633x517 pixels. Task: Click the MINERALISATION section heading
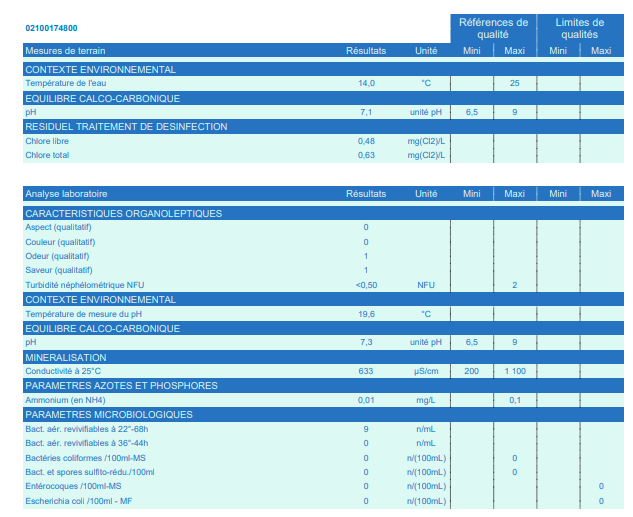click(65, 357)
